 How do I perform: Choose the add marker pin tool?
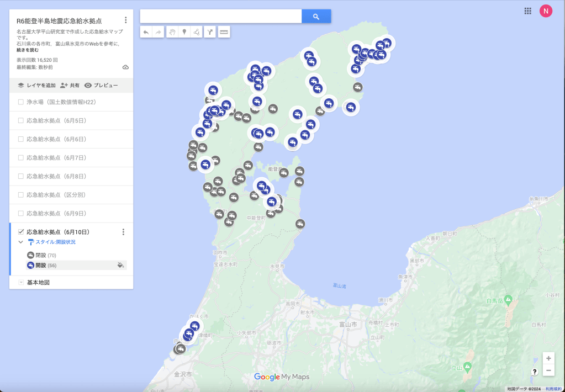[x=184, y=32]
